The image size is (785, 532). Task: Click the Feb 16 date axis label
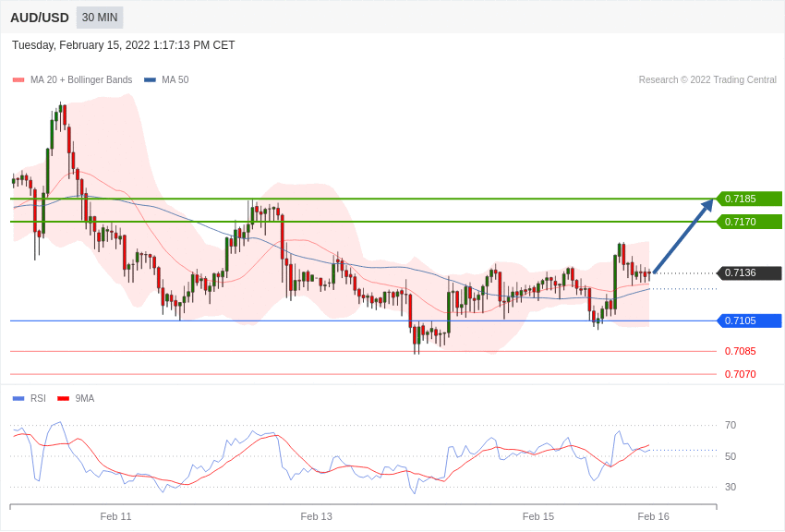pyautogui.click(x=653, y=516)
